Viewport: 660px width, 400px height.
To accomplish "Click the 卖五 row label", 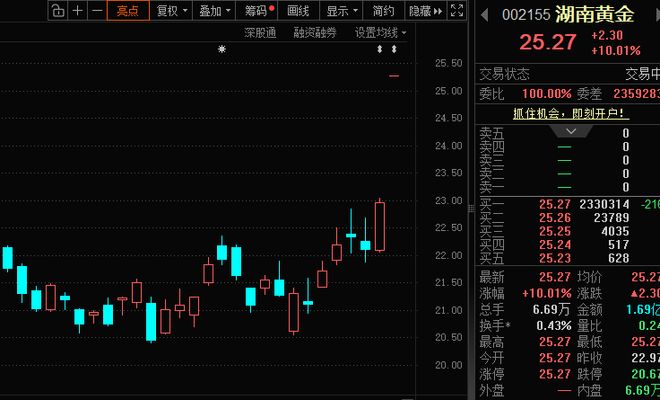I will coord(492,133).
